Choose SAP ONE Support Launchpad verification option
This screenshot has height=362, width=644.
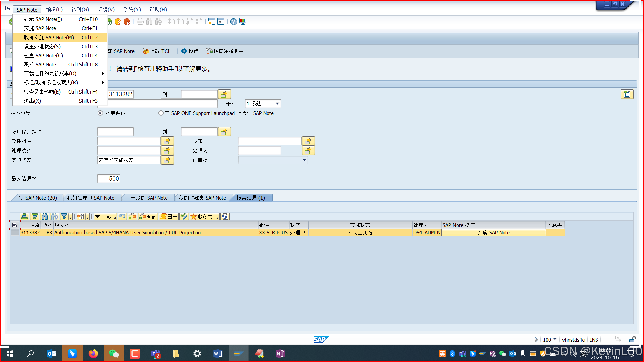coord(161,113)
